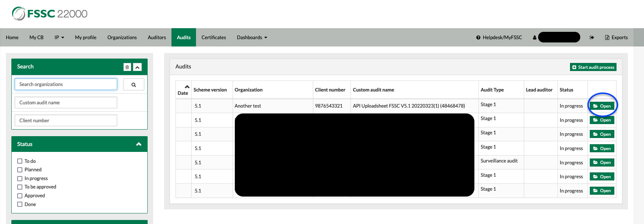
Task: Check the To do status checkbox
Action: (x=20, y=161)
